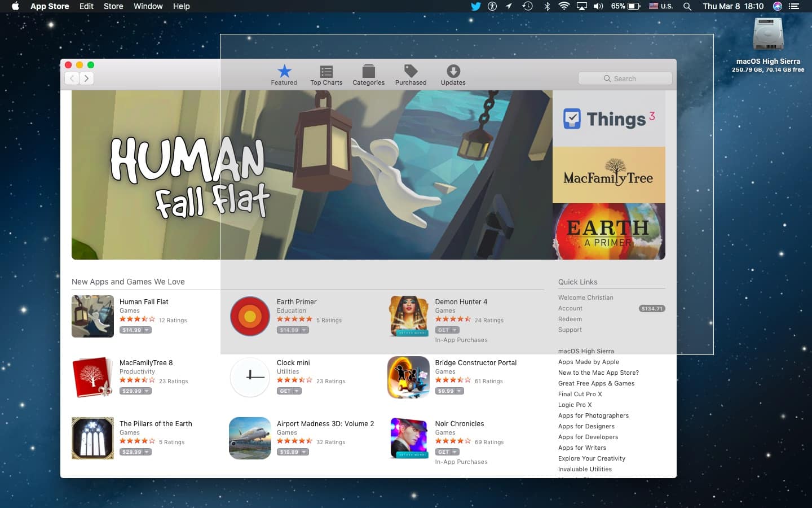Screen dimensions: 812x508
Task: Open the Earth Primer title link
Action: (x=297, y=302)
